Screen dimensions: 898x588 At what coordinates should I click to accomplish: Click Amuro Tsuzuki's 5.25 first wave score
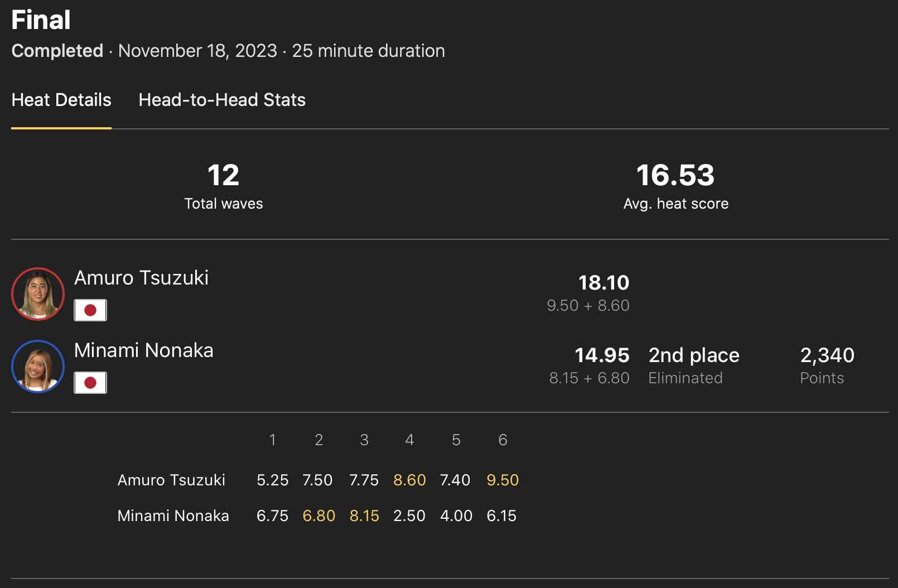coord(273,480)
